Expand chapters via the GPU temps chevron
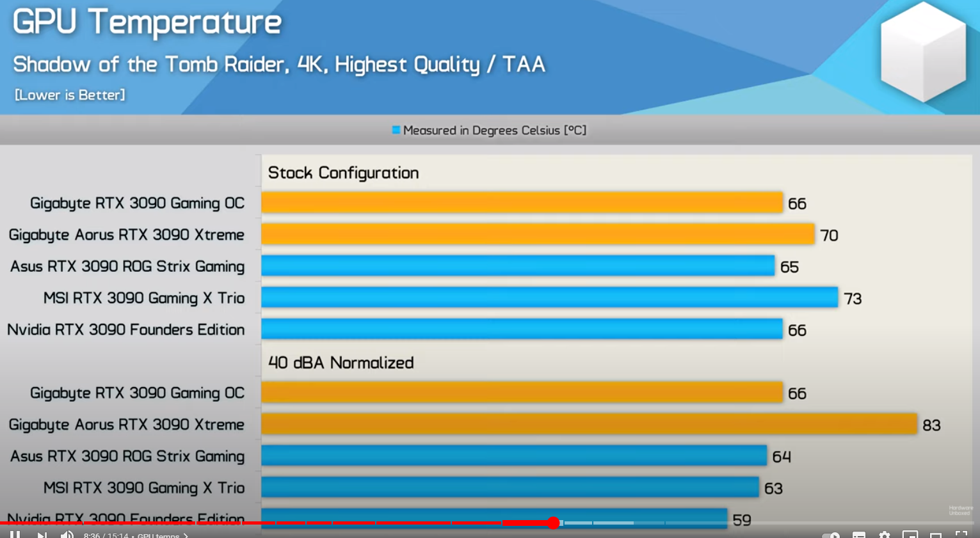980x538 pixels. click(186, 535)
